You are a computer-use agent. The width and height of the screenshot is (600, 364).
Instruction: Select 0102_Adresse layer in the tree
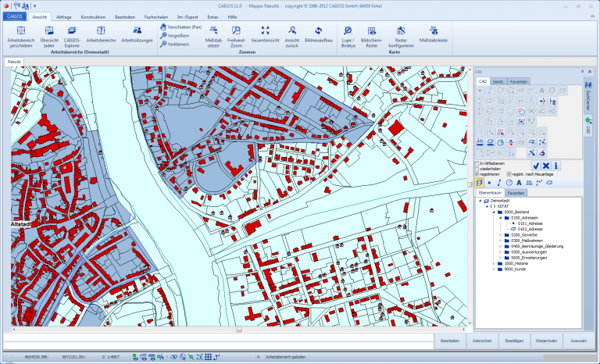(530, 229)
